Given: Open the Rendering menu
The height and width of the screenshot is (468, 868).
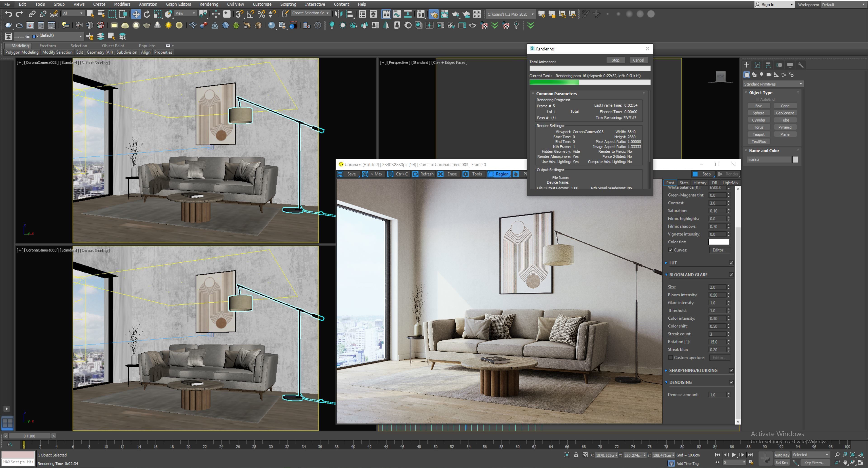Looking at the screenshot, I should tap(209, 4).
